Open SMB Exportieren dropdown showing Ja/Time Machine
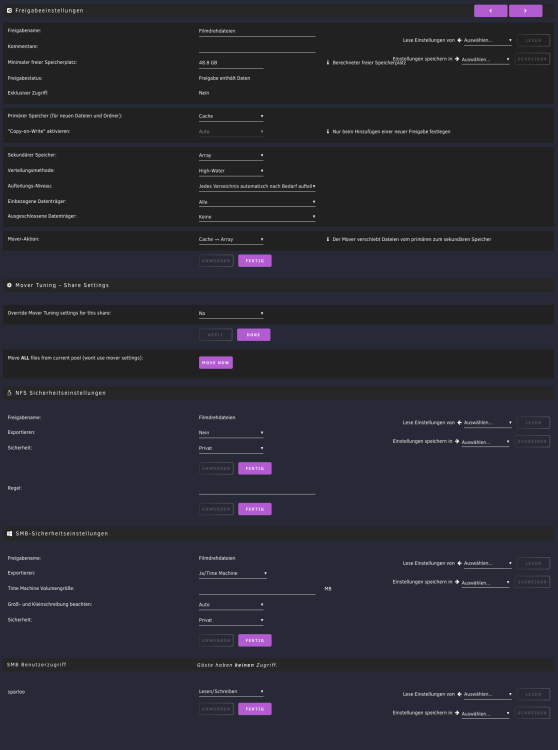This screenshot has width=558, height=750. point(233,574)
